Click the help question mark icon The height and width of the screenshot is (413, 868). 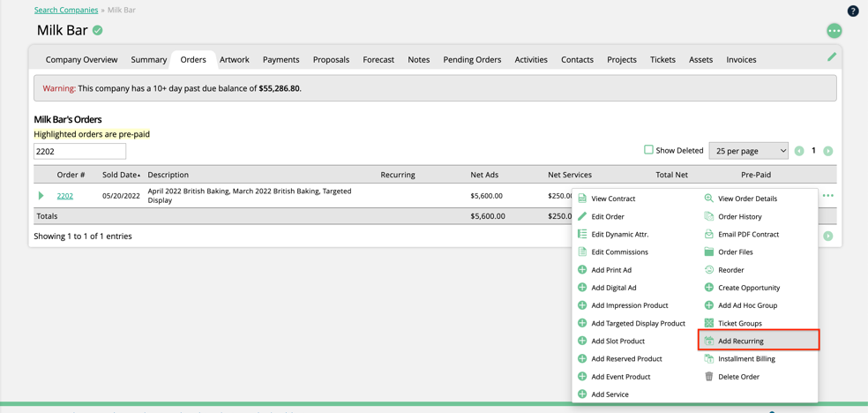853,11
